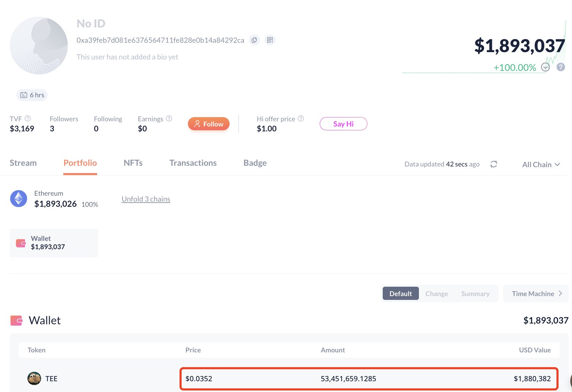The image size is (572, 392).
Task: Select the Default view mode
Action: (401, 294)
